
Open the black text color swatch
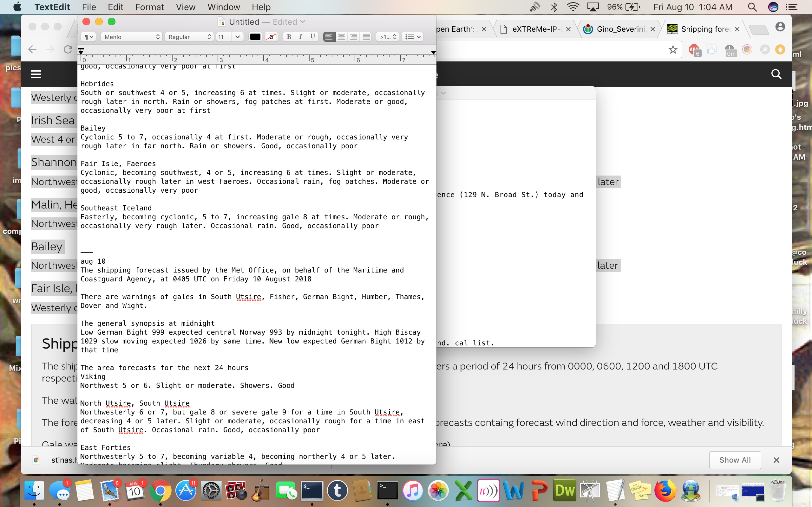click(255, 37)
